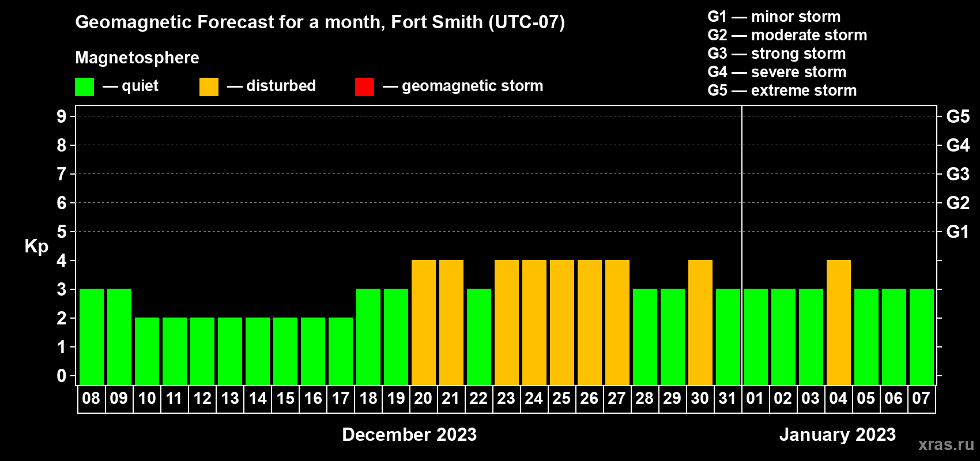Click the date label '01' on the axis

click(x=755, y=398)
